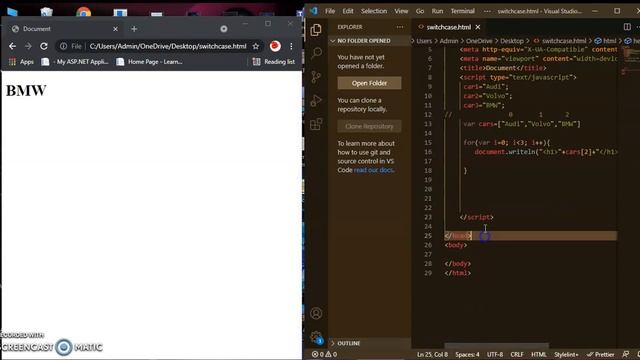Viewport: 640px width, 360px height.
Task: Open the Run and Debug view
Action: click(x=316, y=100)
